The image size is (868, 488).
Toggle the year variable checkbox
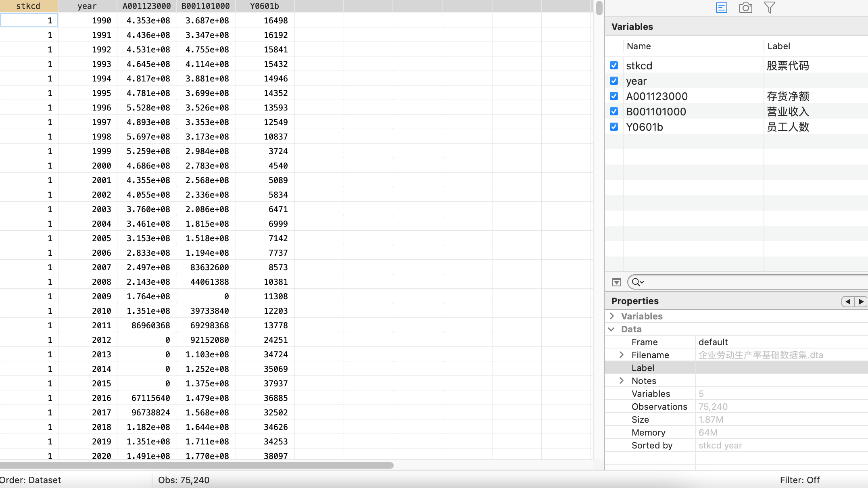pyautogui.click(x=614, y=81)
